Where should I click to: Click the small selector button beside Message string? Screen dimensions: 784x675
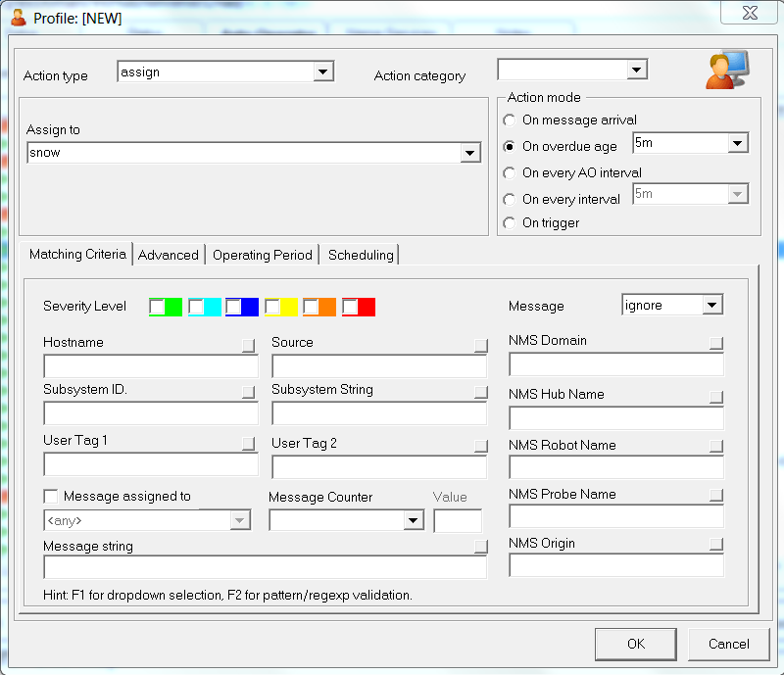479,548
